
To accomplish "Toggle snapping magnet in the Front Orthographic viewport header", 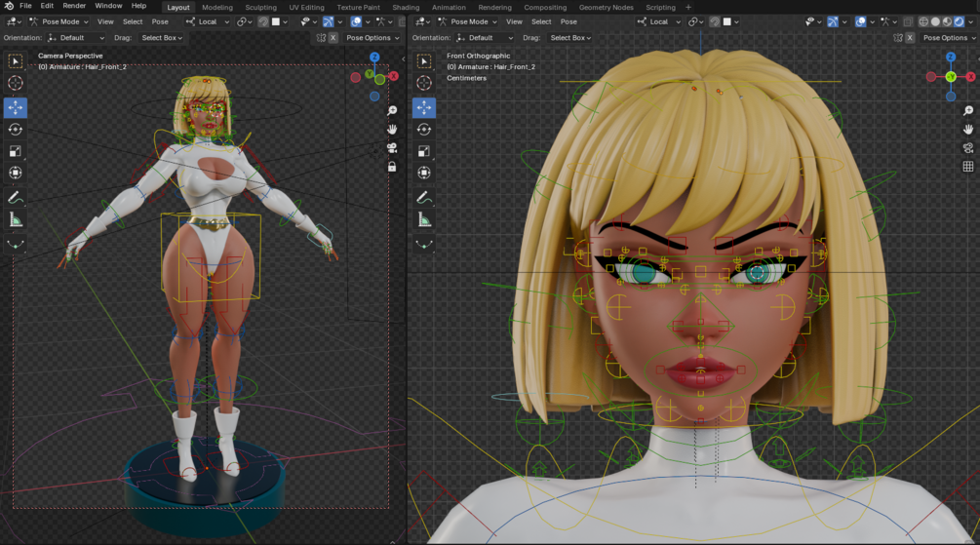I will (x=715, y=21).
